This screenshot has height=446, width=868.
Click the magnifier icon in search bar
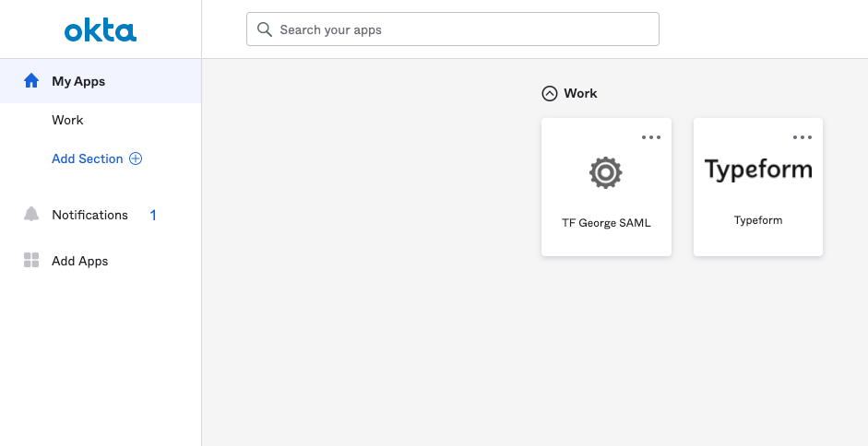[265, 29]
